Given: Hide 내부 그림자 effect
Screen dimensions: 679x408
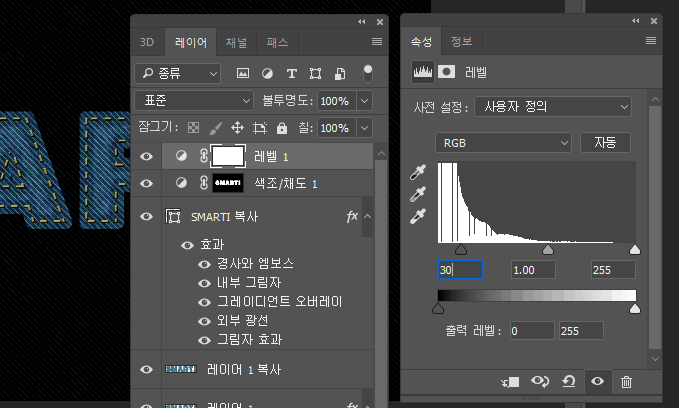Looking at the screenshot, I should (204, 283).
